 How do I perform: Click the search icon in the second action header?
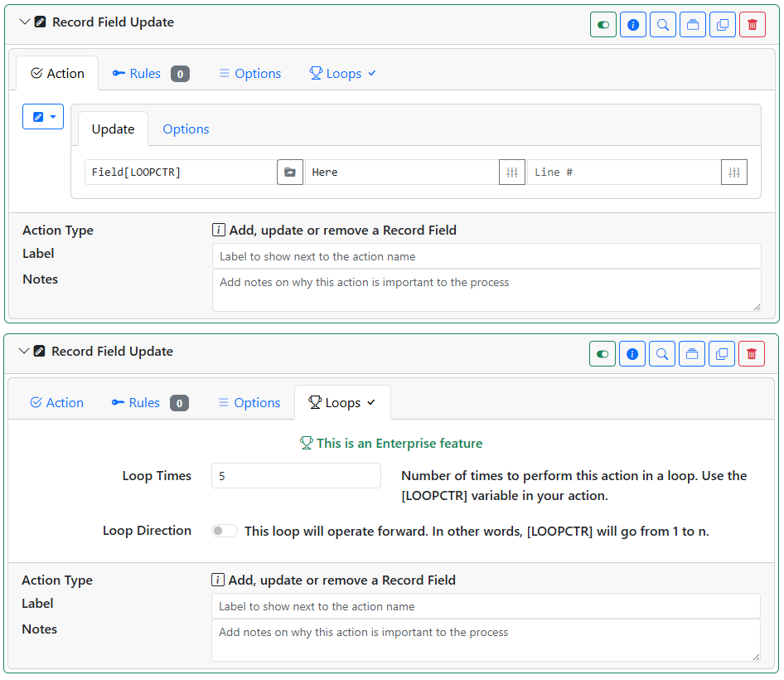click(662, 354)
